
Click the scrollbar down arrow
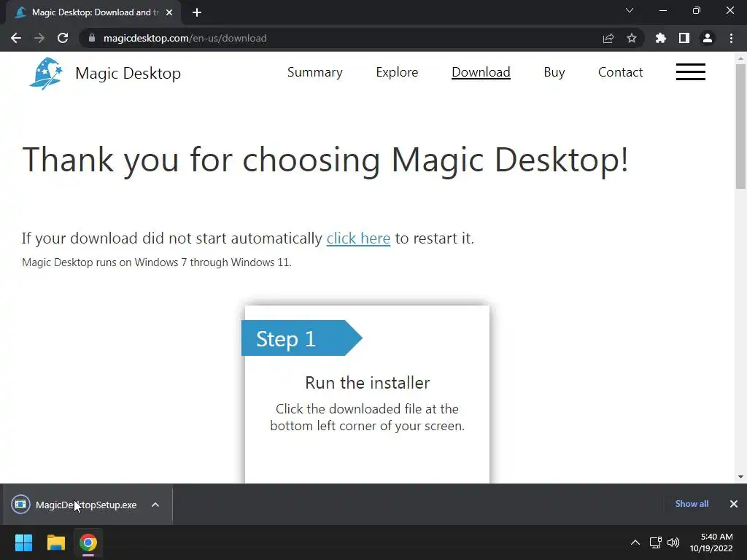coord(740,477)
